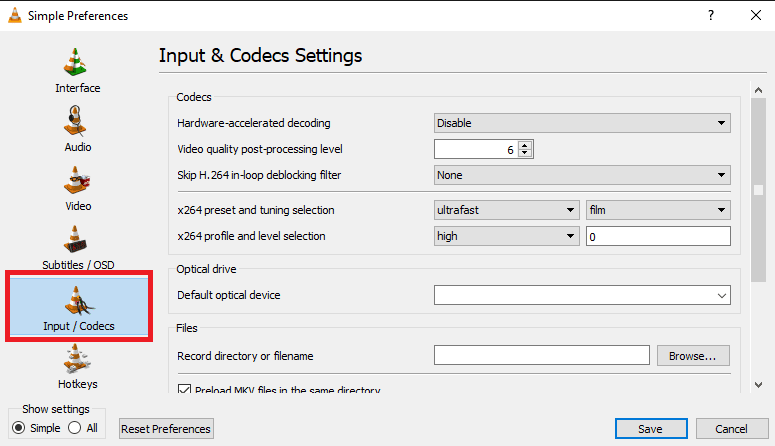Image resolution: width=775 pixels, height=446 pixels.
Task: Open the Hotkeys cone icon
Action: 76,359
